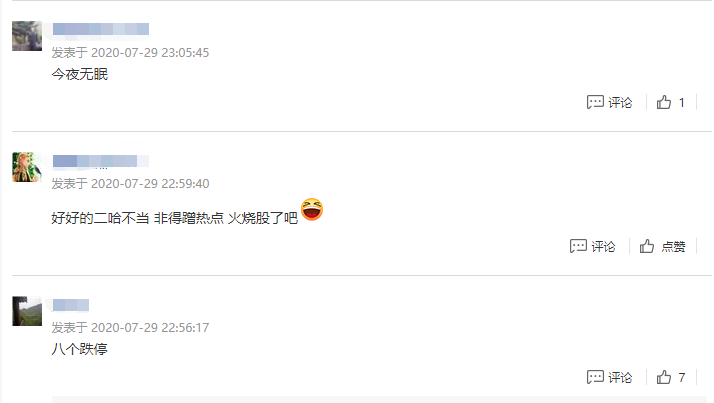The height and width of the screenshot is (403, 714).
Task: Open avatar of the '八个跌停' commenter
Action: point(27,311)
